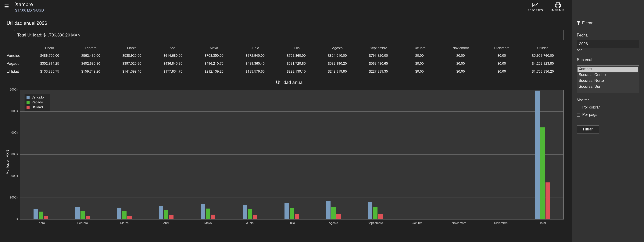Click the Diciembre column header

[502, 48]
